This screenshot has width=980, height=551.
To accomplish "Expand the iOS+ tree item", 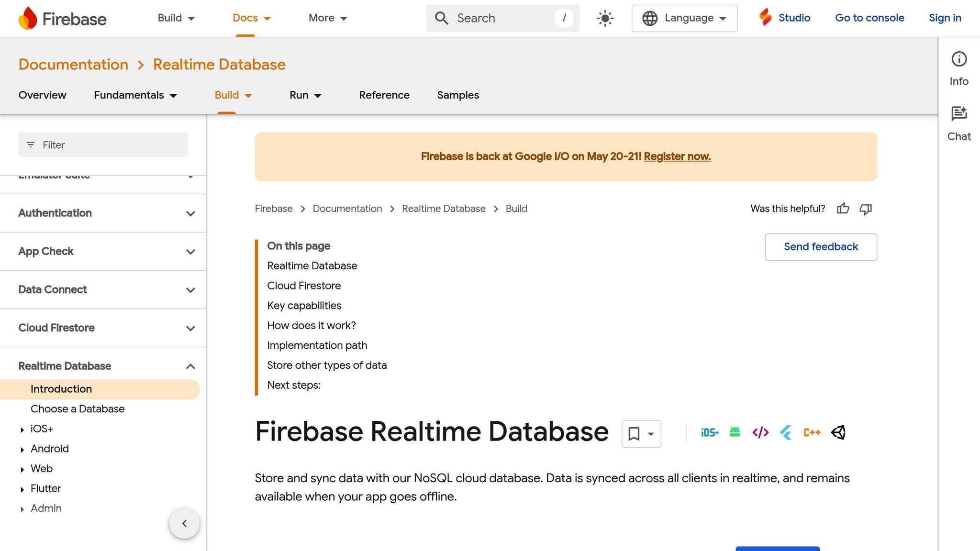I will [x=22, y=430].
